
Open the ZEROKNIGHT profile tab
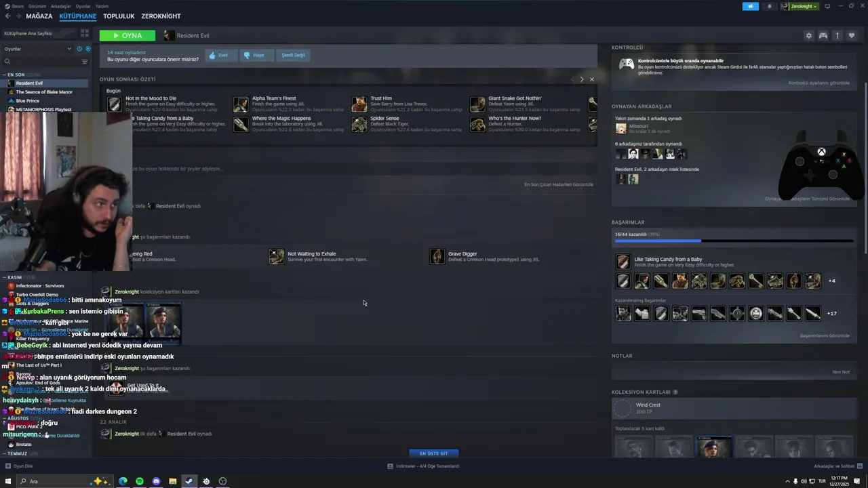tap(161, 16)
